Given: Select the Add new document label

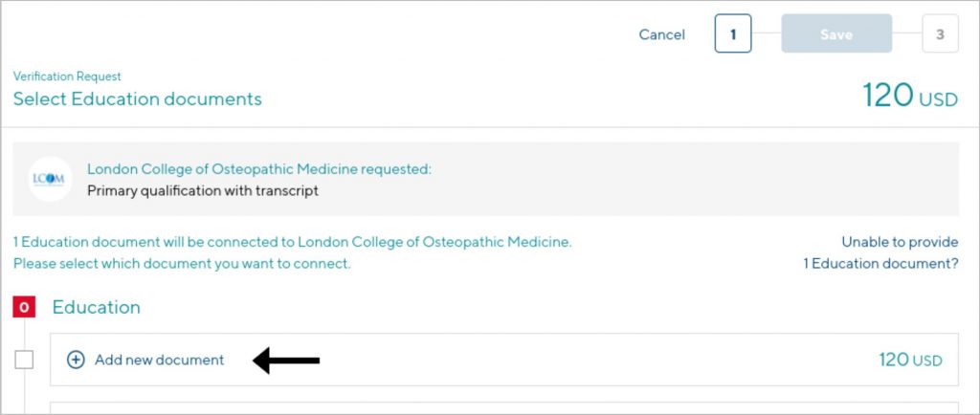Looking at the screenshot, I should click(x=160, y=360).
